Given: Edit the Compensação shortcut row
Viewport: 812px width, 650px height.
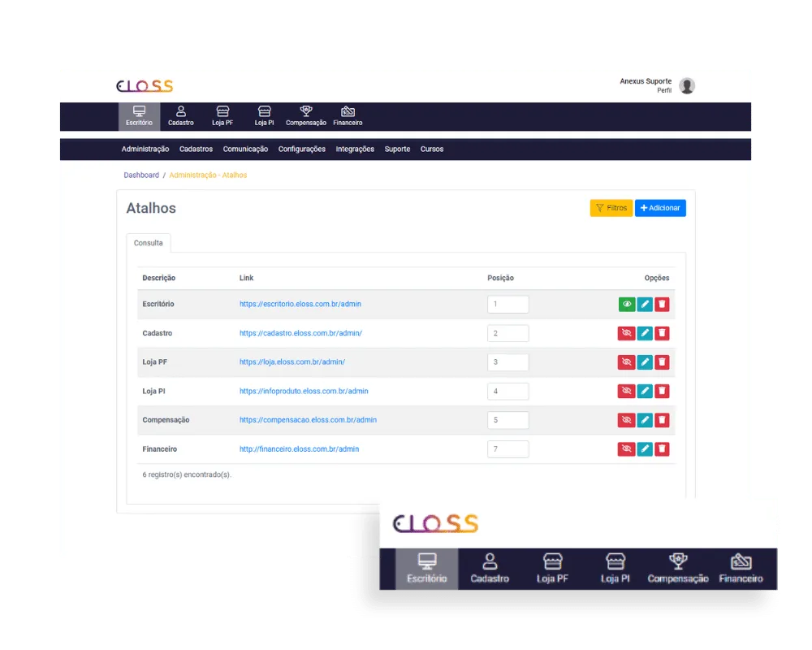Looking at the screenshot, I should pyautogui.click(x=645, y=420).
